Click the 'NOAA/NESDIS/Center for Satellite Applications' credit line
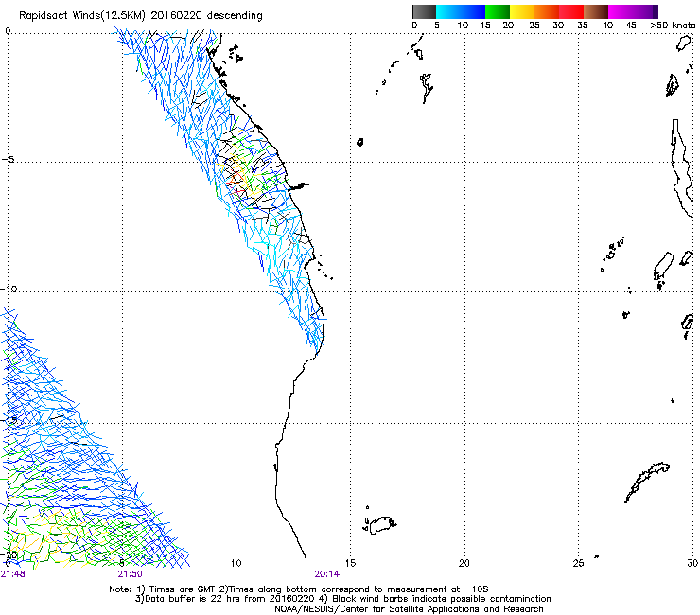 (409, 609)
